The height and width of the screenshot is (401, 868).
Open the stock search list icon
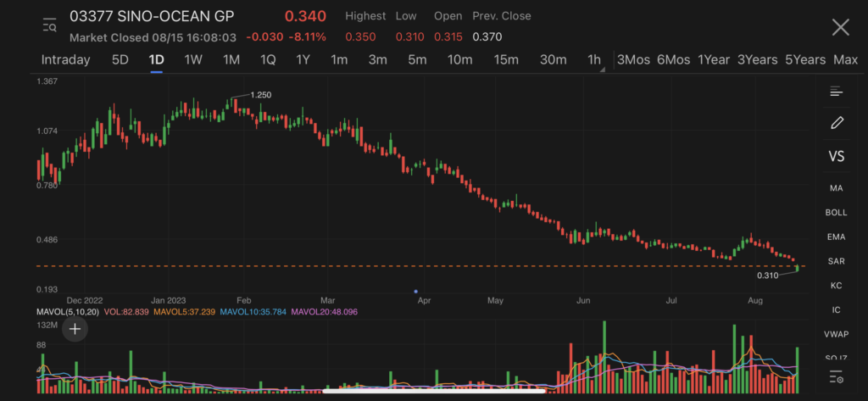50,25
